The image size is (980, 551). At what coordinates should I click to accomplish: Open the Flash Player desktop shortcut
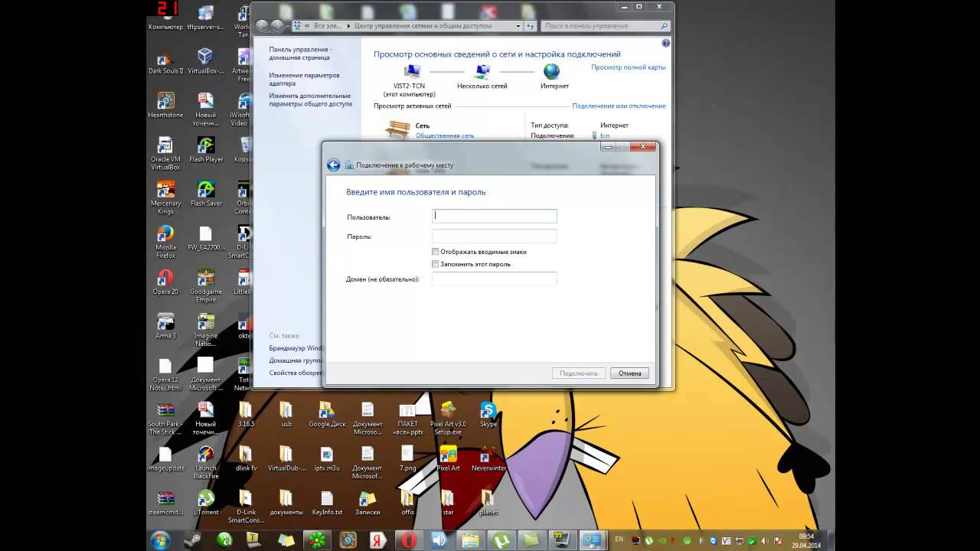tap(206, 150)
